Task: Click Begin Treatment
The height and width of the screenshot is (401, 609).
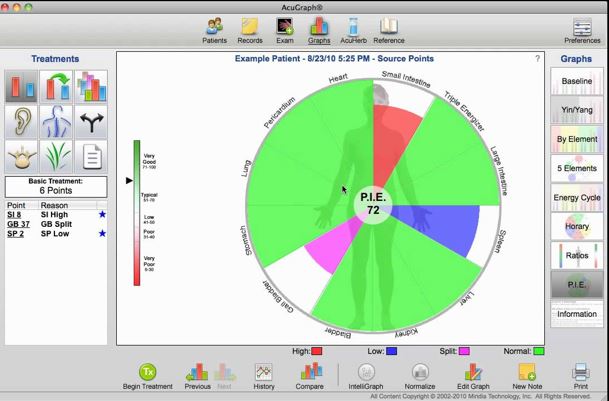Action: [148, 377]
